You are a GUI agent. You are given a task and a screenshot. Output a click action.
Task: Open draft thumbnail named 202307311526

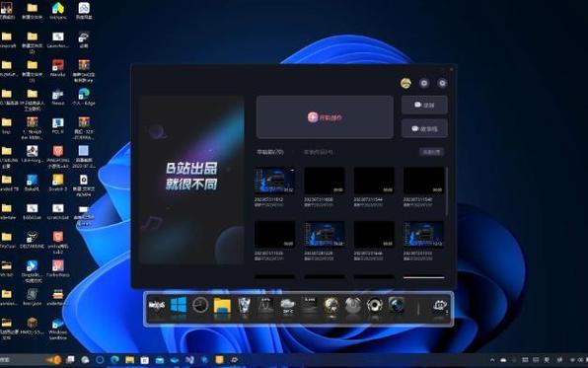pyautogui.click(x=274, y=234)
